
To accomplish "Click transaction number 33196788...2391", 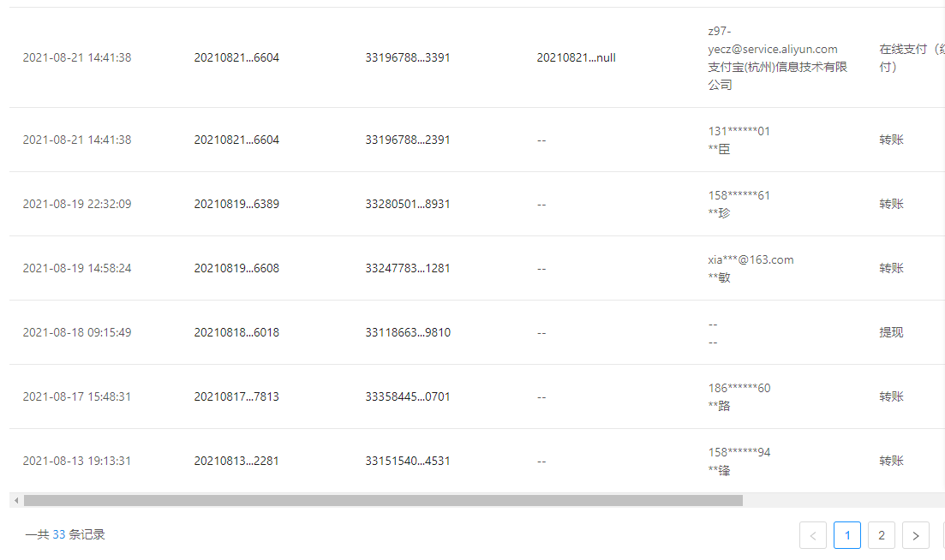I will (408, 140).
